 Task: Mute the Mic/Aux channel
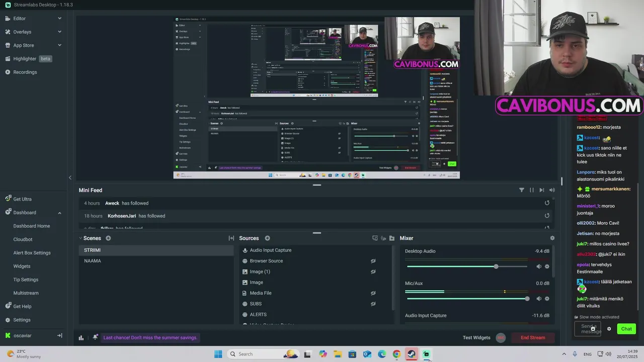(x=538, y=299)
